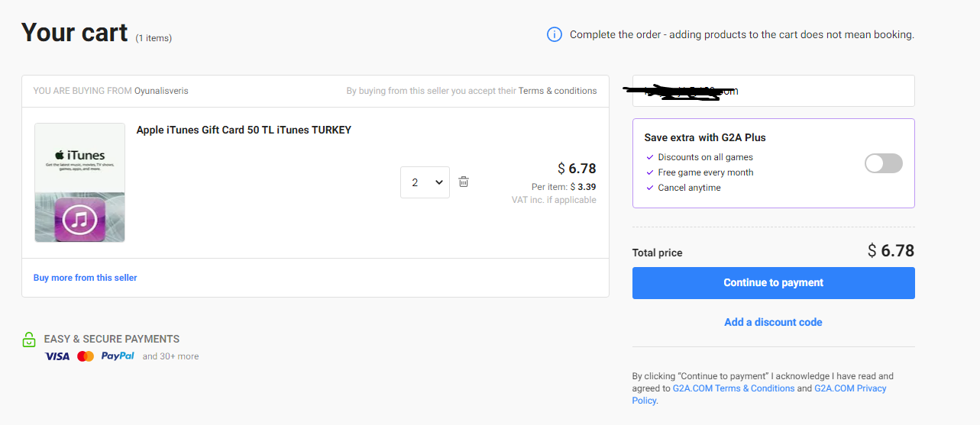This screenshot has height=425, width=980.
Task: Enable the G2A Plus toggle switch
Action: coord(884,163)
